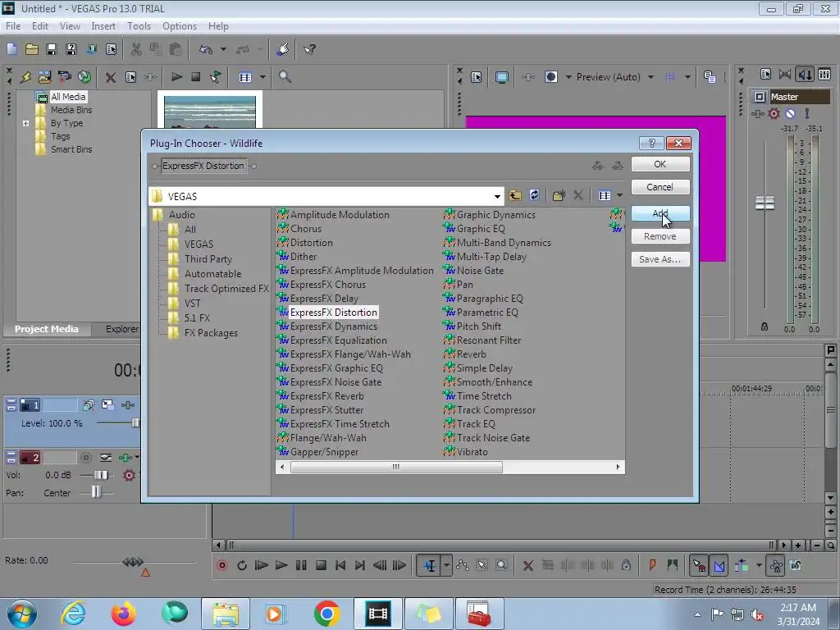Select the VST folder in tree
The height and width of the screenshot is (630, 840).
pyautogui.click(x=192, y=304)
